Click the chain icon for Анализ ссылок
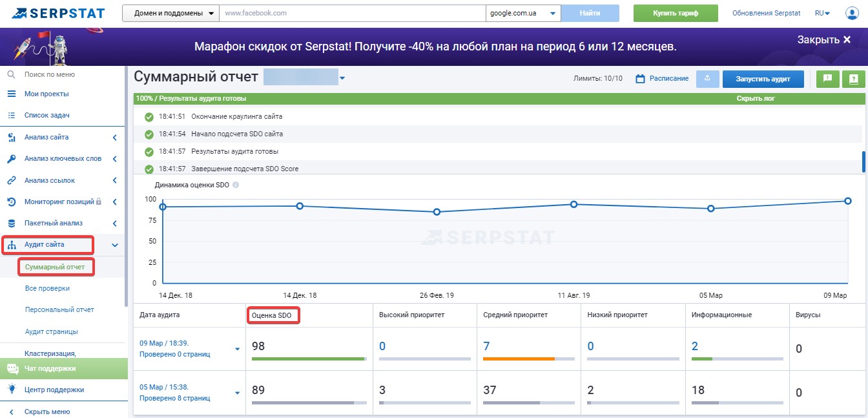 pyautogui.click(x=11, y=180)
